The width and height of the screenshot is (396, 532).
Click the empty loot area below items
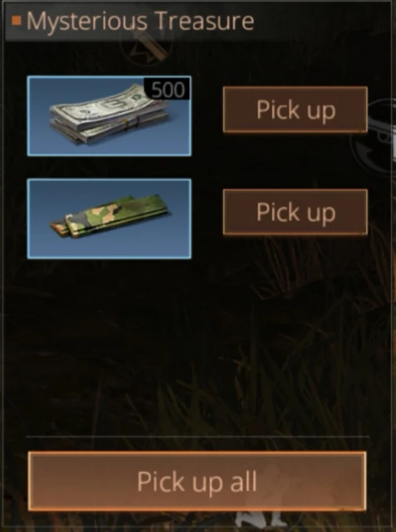coord(196,346)
